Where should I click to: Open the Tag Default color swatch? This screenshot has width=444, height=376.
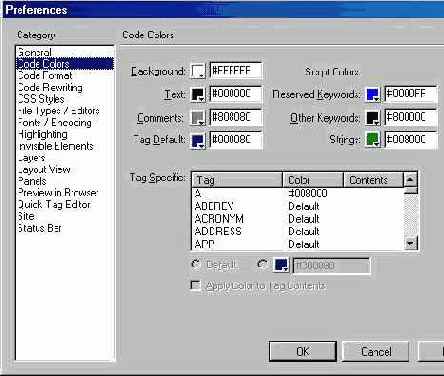198,141
